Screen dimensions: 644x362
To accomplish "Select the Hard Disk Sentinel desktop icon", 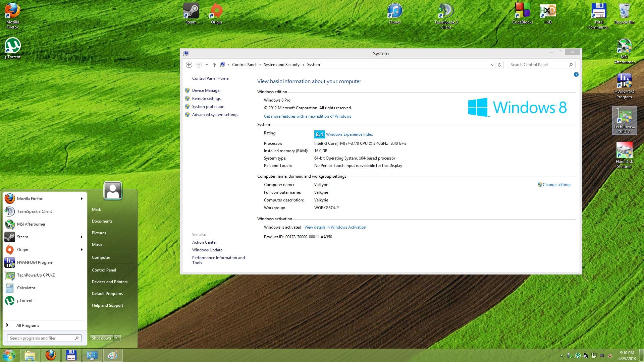I will (x=624, y=155).
